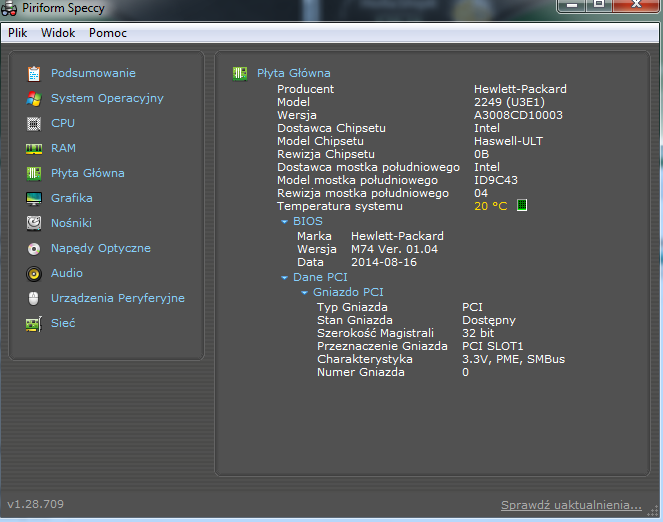Collapse the Gniazdo PCI section arrow
This screenshot has height=522, width=663.
click(x=304, y=292)
